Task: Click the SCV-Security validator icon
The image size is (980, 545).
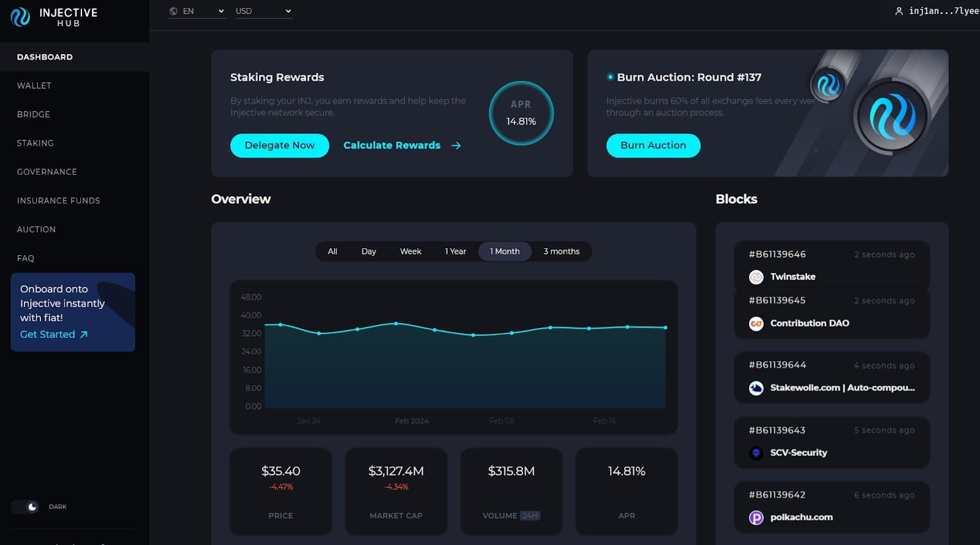Action: tap(756, 453)
